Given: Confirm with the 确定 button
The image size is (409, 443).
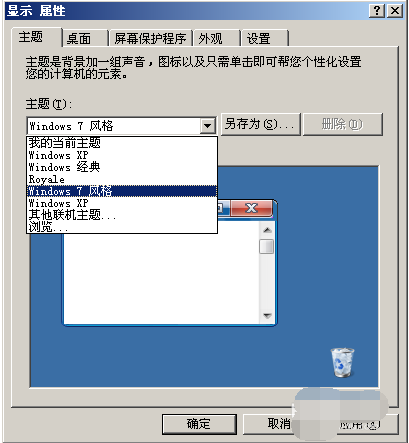Looking at the screenshot, I should pyautogui.click(x=199, y=424).
